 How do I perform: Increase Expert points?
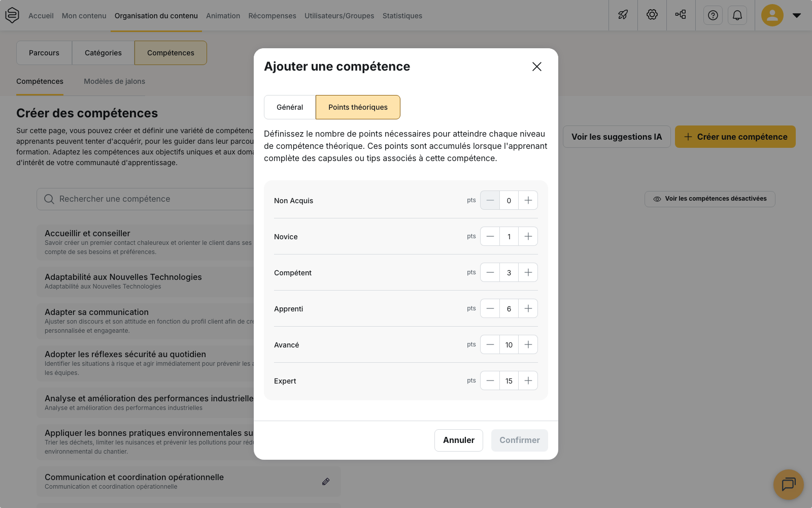[x=528, y=380]
